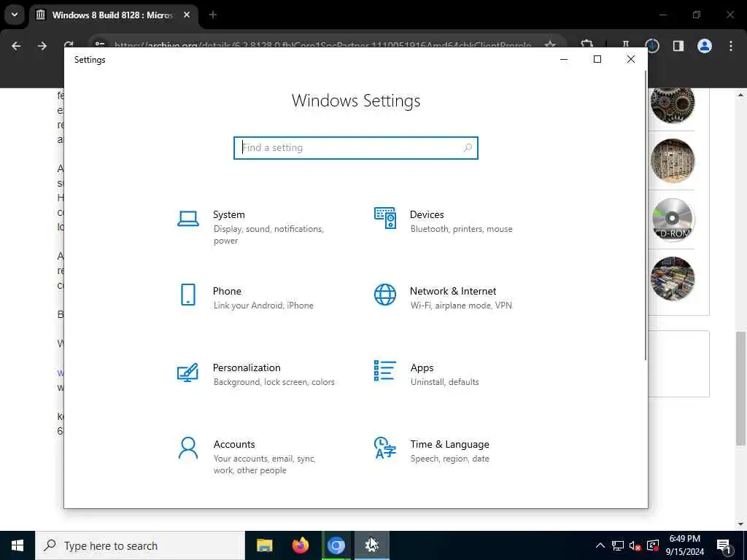The width and height of the screenshot is (747, 560).
Task: Click 'Background, lock screen, colors' text
Action: pos(274,382)
